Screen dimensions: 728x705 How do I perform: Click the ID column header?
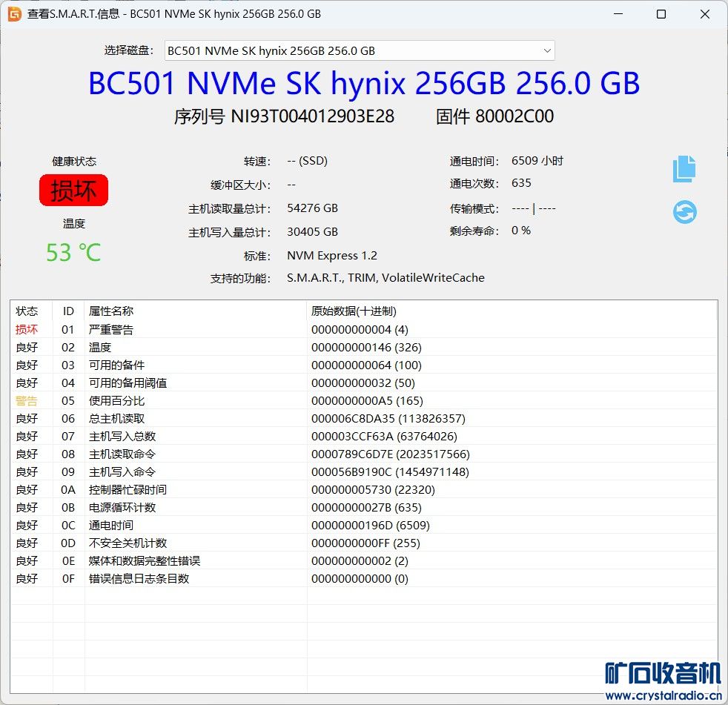(x=68, y=311)
